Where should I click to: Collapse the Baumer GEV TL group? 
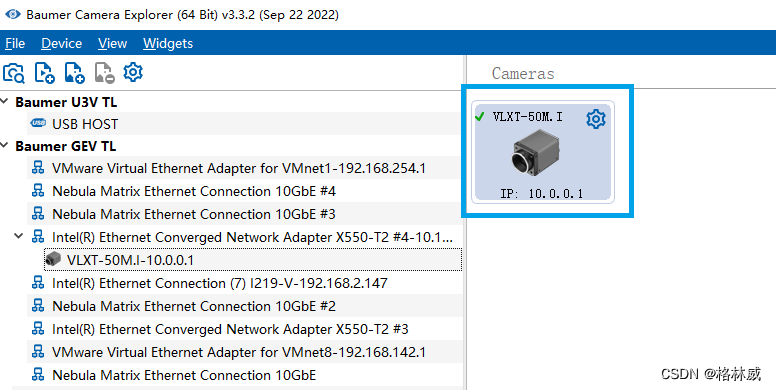point(4,146)
